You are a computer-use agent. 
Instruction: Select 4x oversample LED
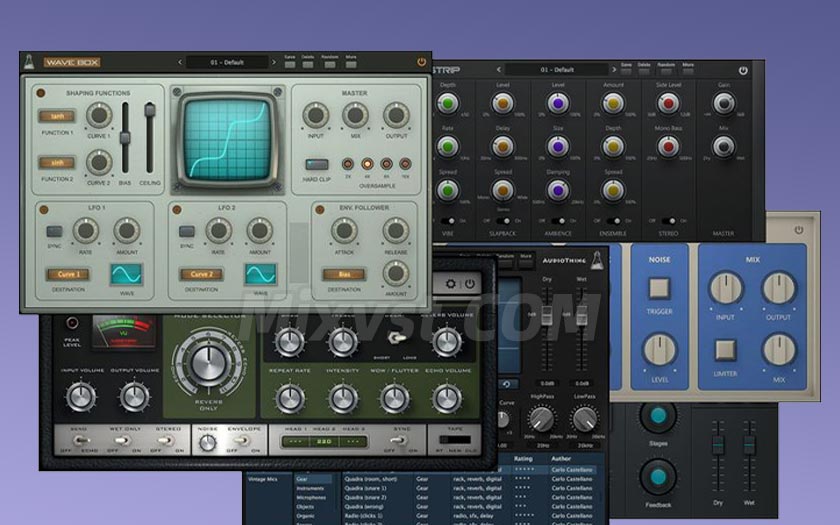point(367,164)
